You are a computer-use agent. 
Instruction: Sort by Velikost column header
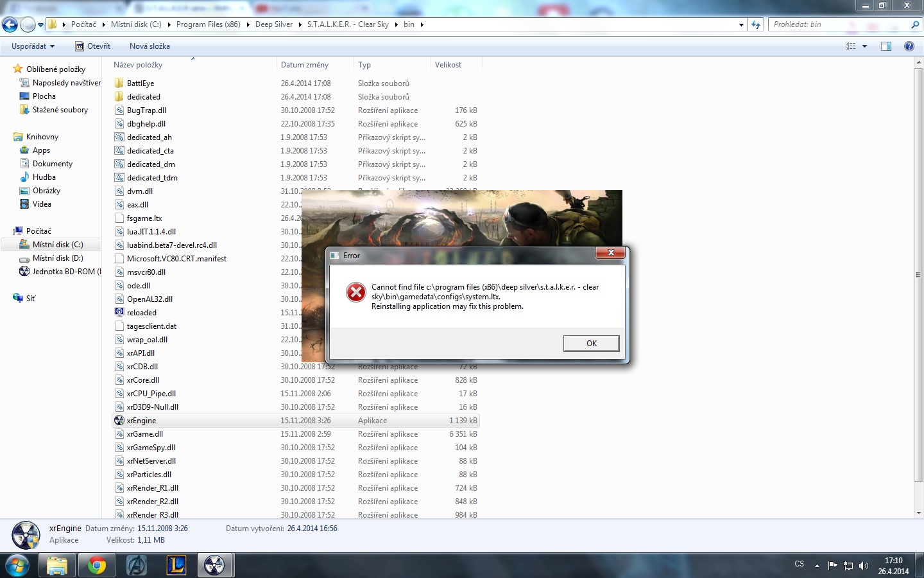[x=456, y=65]
